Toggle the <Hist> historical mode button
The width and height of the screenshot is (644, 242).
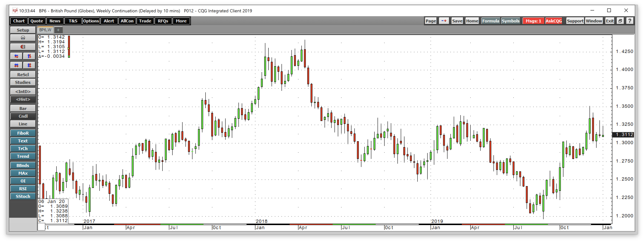pyautogui.click(x=23, y=99)
